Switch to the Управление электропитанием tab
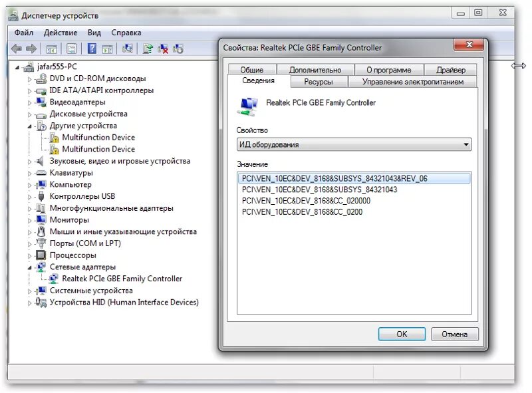This screenshot has height=393, width=532. pos(413,82)
